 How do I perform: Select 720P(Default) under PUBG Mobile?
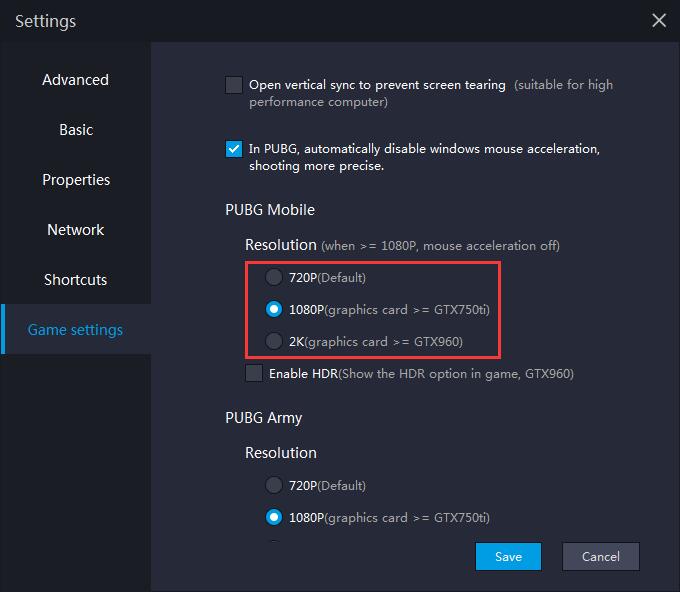pyautogui.click(x=274, y=277)
